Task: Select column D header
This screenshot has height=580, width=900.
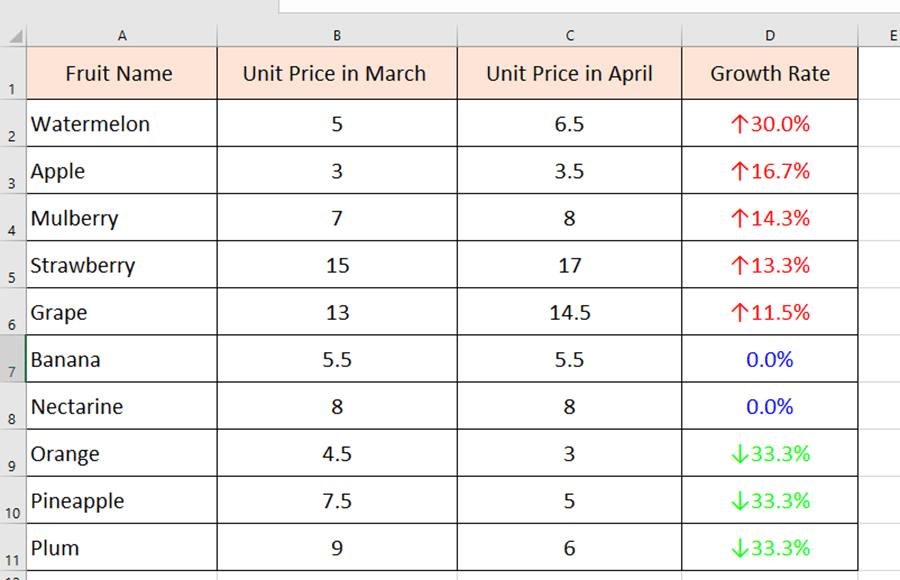Action: 770,34
